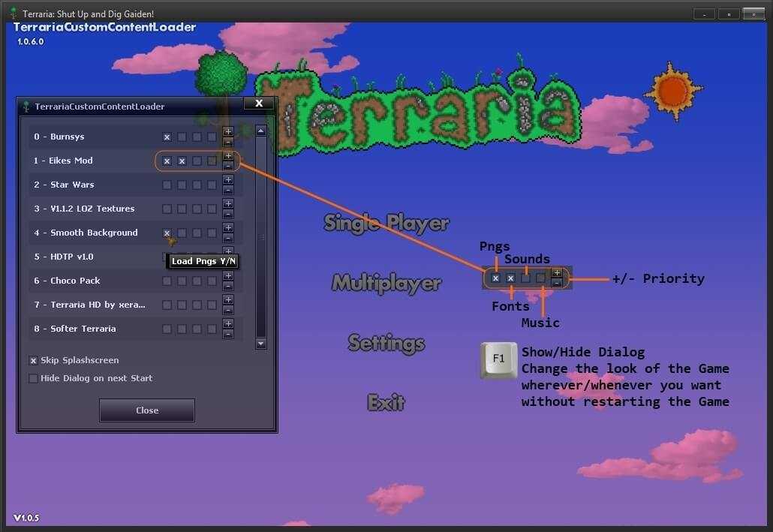Check Pngs box for Softer Terraria
Viewport: 773px width, 532px height.
click(167, 329)
